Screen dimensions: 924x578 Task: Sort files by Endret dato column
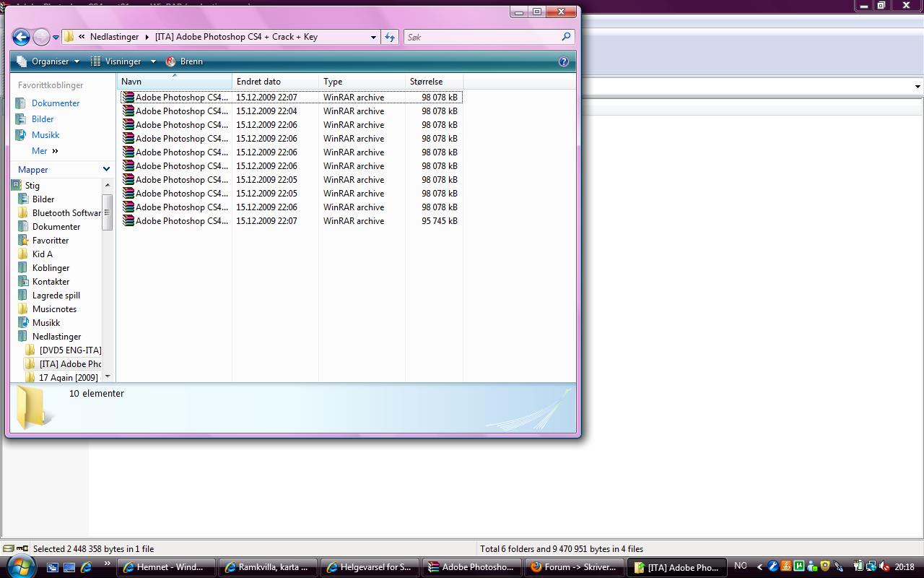click(275, 82)
